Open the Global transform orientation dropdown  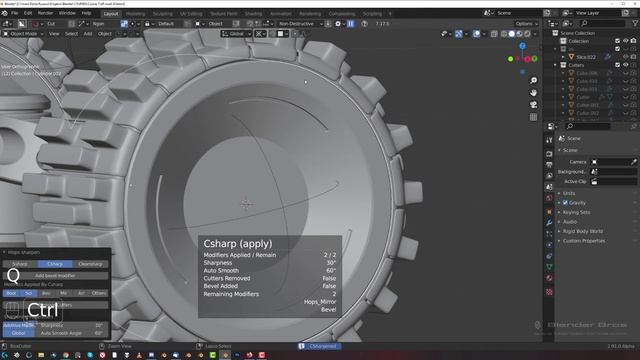tap(236, 34)
